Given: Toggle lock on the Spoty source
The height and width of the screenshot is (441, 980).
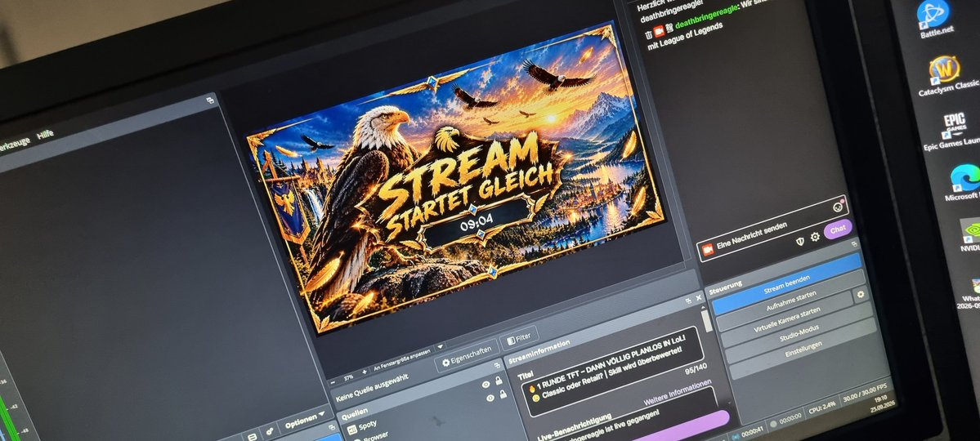Looking at the screenshot, I should (x=499, y=380).
